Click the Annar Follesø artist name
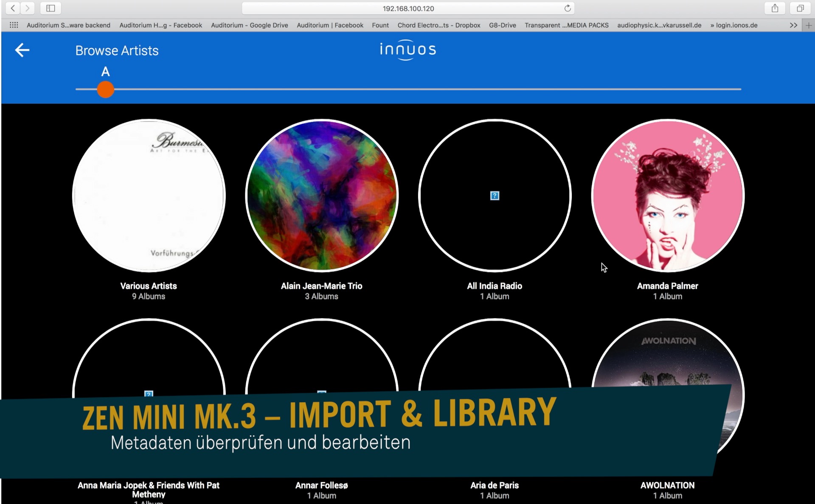Image resolution: width=815 pixels, height=504 pixels. [x=322, y=485]
